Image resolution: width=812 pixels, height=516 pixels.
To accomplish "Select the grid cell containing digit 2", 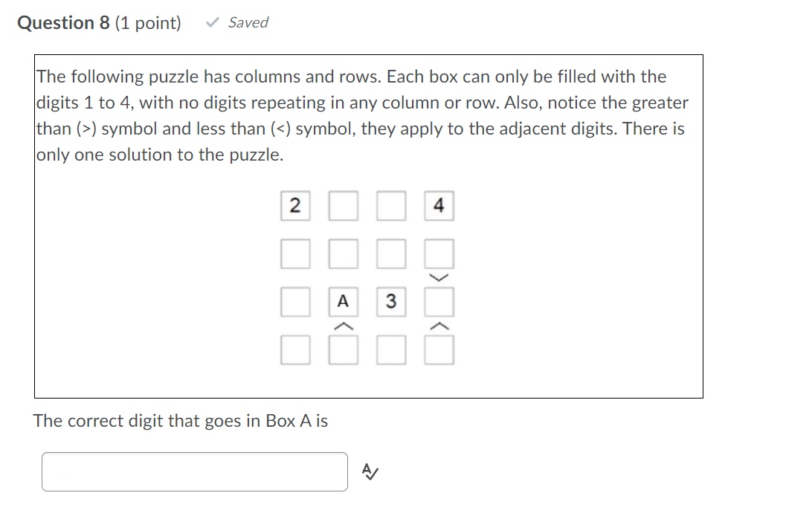I will [x=295, y=206].
